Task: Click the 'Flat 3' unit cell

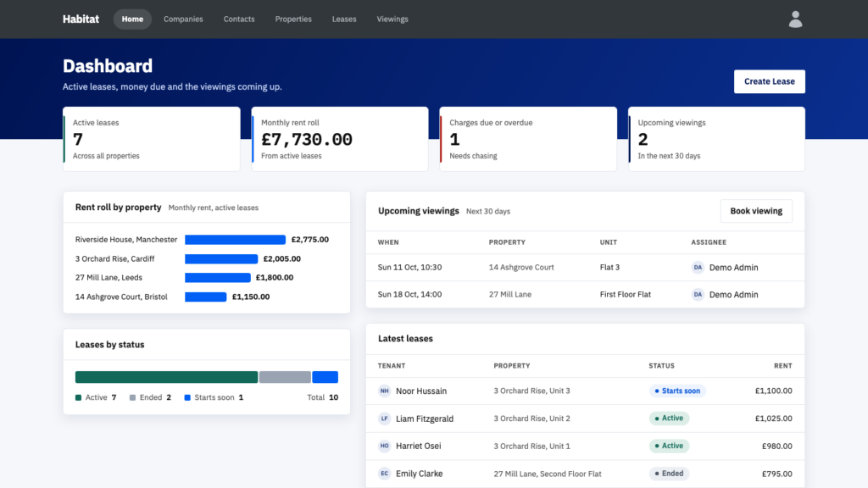Action: point(610,267)
